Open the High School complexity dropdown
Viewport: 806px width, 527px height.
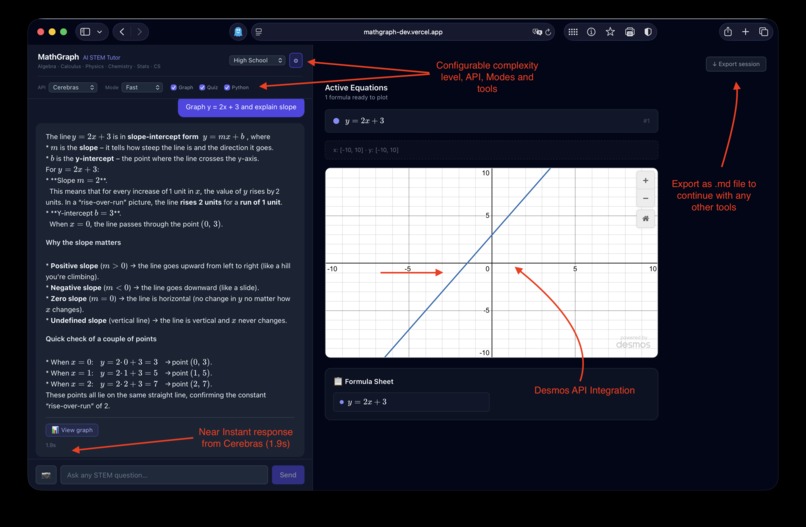click(257, 61)
